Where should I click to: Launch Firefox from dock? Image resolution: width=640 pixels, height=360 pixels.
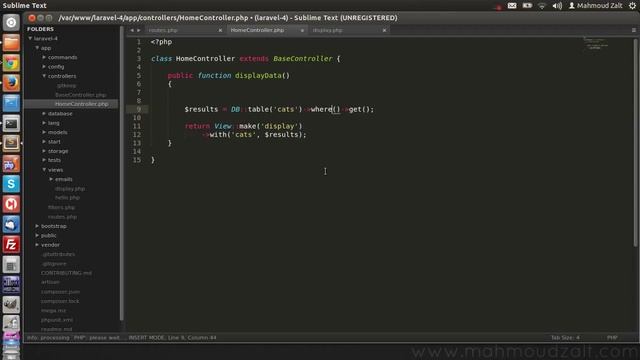point(11,83)
